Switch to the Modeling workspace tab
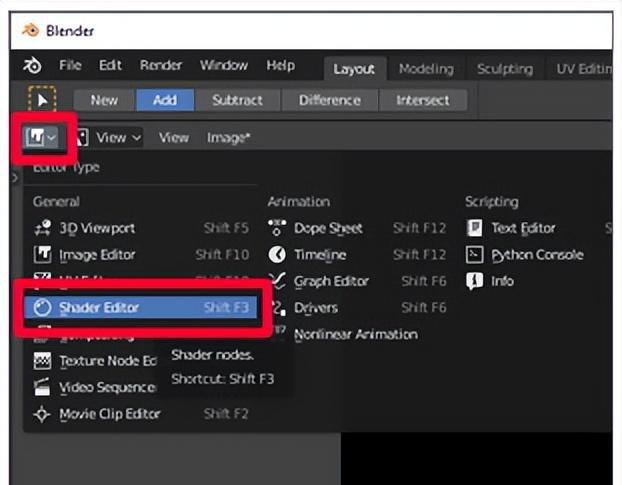Screen dimensions: 622x485 [426, 69]
